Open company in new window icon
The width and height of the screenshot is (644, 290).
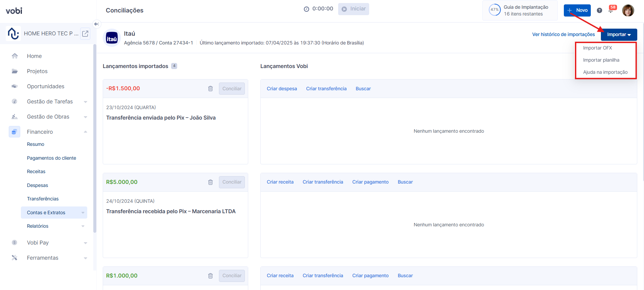(85, 34)
